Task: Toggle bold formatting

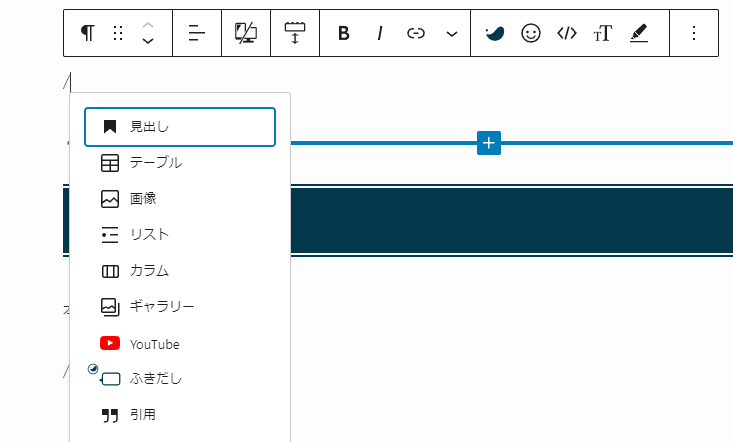Action: point(344,33)
